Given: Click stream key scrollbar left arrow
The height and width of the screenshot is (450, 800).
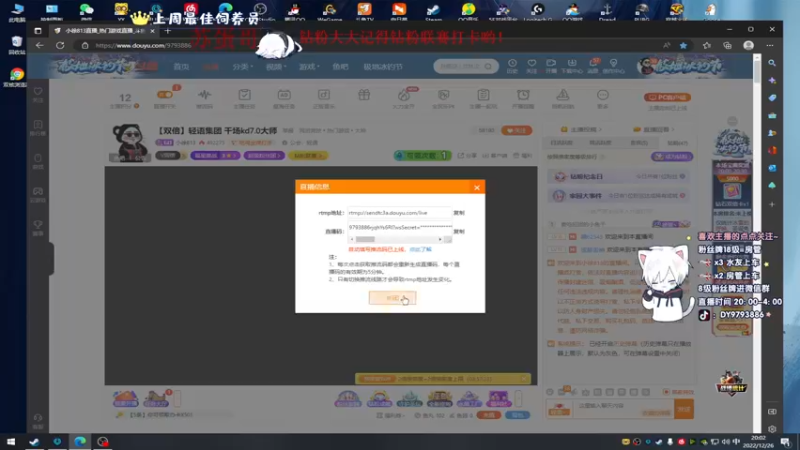Looking at the screenshot, I should click(352, 239).
